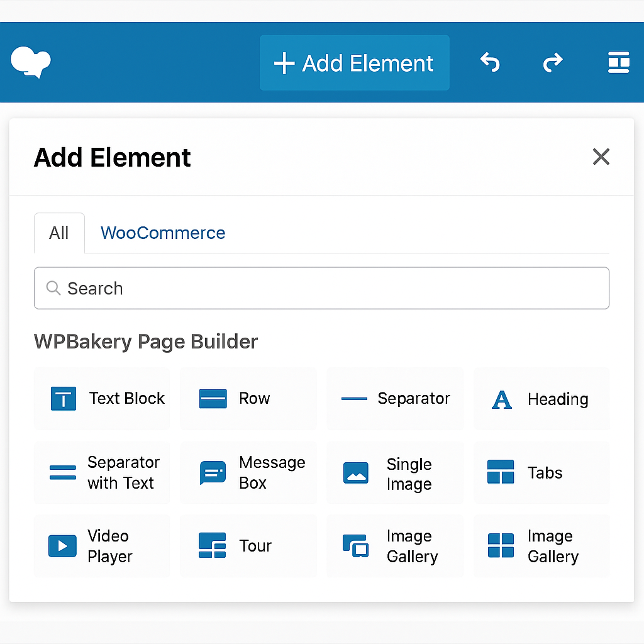Click the Add Element toolbar button
Image resolution: width=644 pixels, height=644 pixels.
(355, 62)
